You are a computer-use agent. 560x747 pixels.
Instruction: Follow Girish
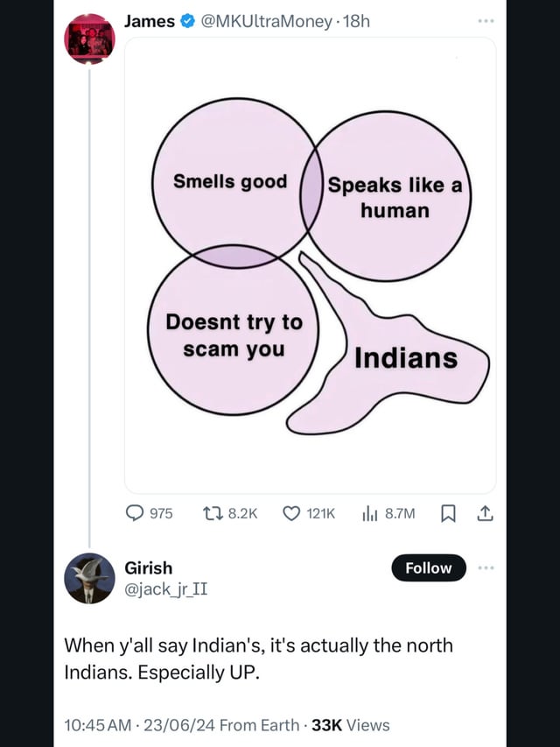point(428,567)
